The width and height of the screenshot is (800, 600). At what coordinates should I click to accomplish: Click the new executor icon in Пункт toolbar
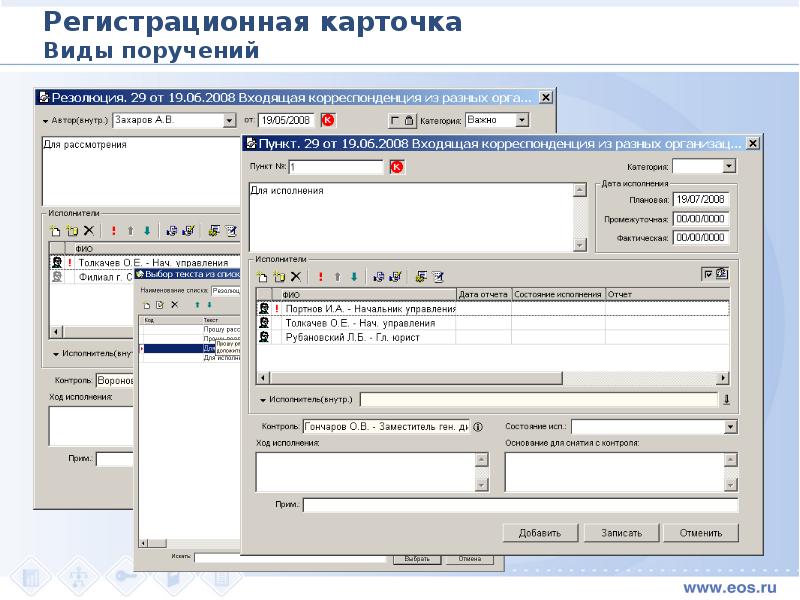pyautogui.click(x=262, y=277)
